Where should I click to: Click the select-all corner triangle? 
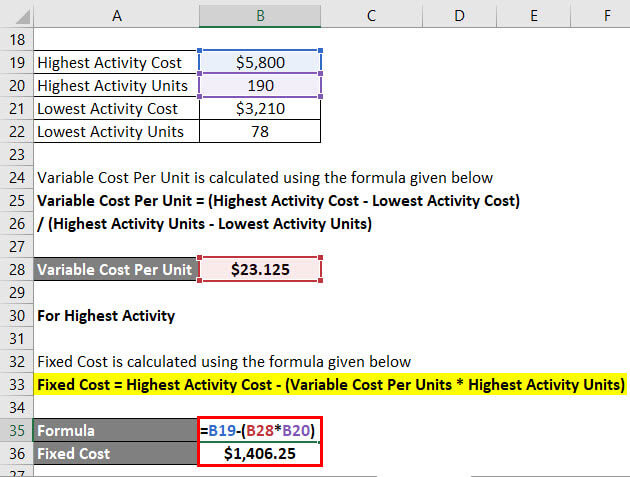pyautogui.click(x=22, y=17)
